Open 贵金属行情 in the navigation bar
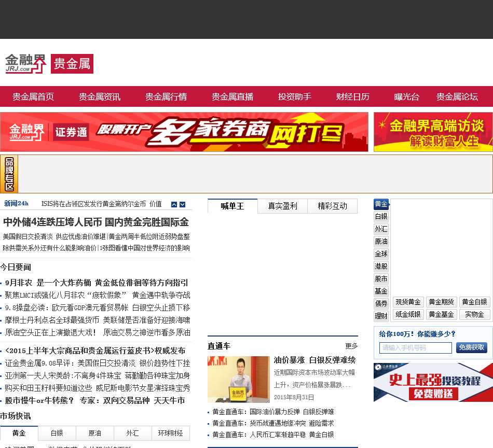 point(166,97)
